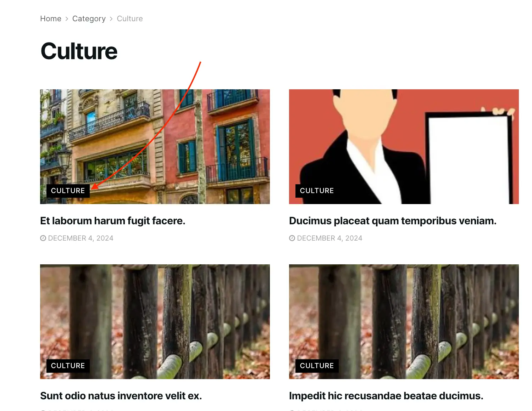This screenshot has height=411, width=532.
Task: Open article 'Impedit hic recusandae beatae ducimus.'
Action: pos(386,396)
